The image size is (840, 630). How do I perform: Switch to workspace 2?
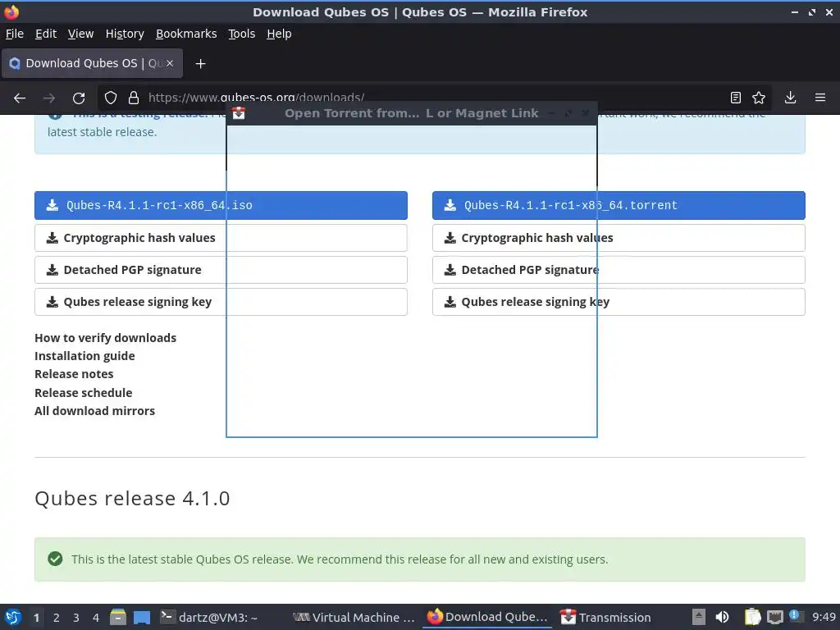(57, 618)
